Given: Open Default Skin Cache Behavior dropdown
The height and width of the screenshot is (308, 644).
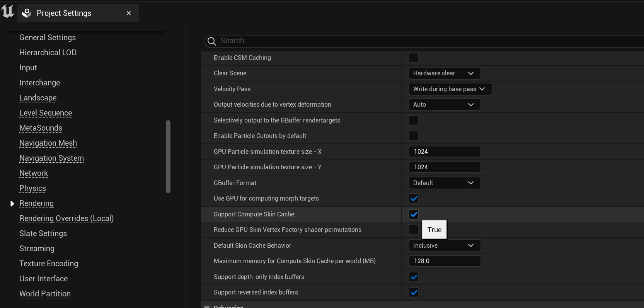Looking at the screenshot, I should pos(445,245).
